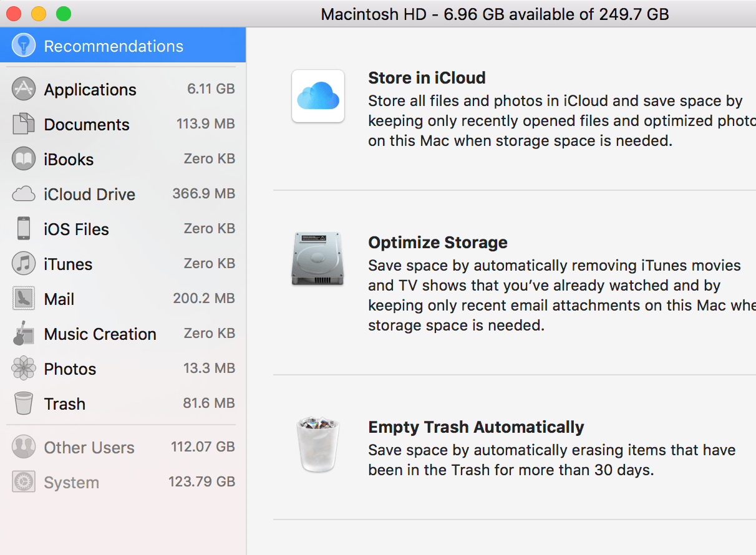Select the Mail stamp icon
The height and width of the screenshot is (555, 756).
click(23, 298)
